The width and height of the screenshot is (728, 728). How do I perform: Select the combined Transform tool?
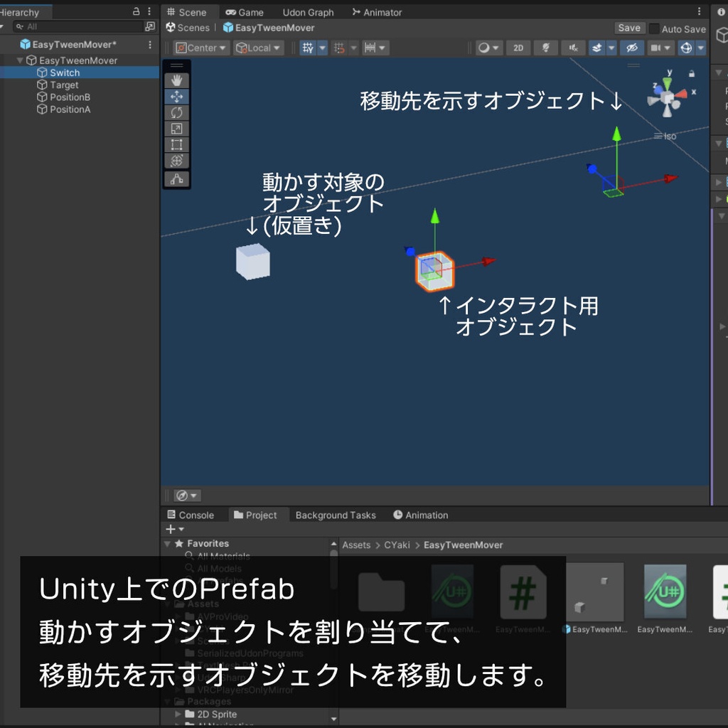tap(176, 161)
